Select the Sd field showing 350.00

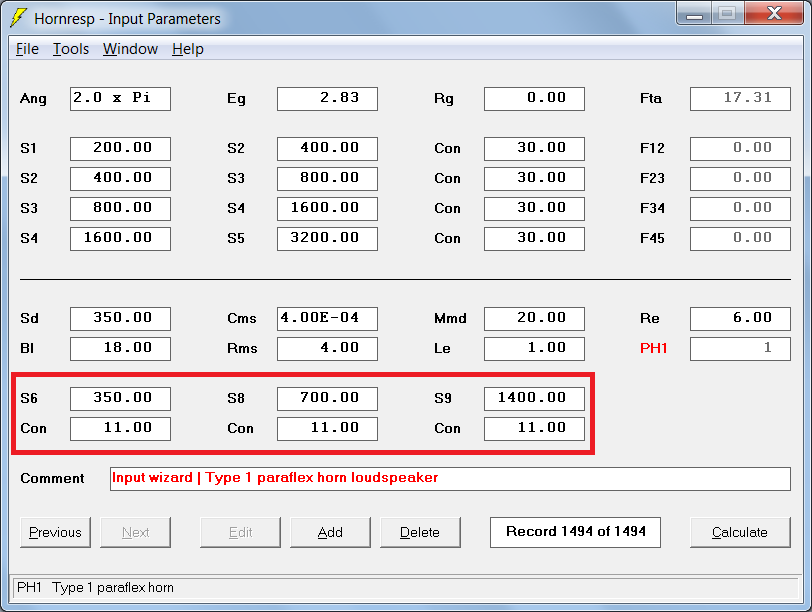(x=120, y=319)
